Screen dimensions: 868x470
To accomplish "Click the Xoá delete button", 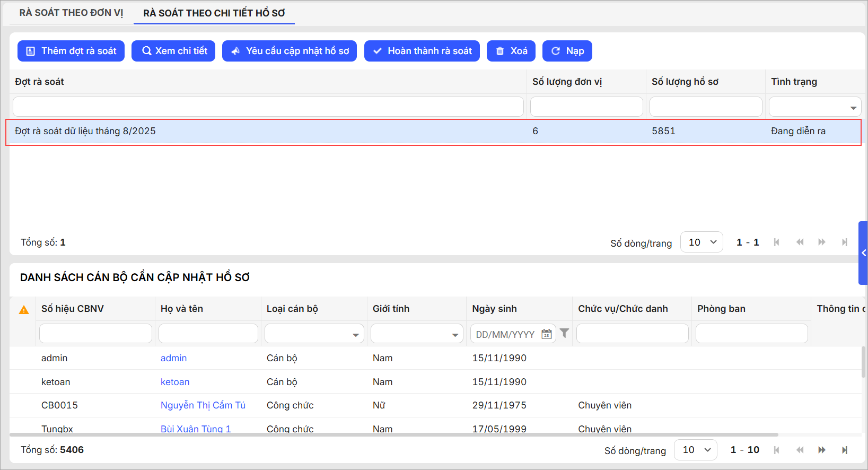I will pos(511,51).
